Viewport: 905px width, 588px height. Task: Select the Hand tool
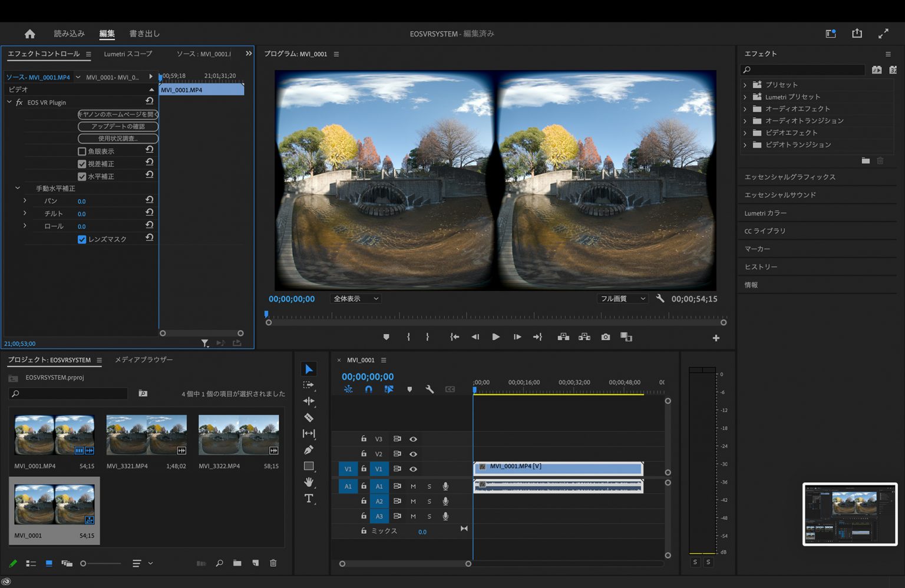(x=309, y=481)
